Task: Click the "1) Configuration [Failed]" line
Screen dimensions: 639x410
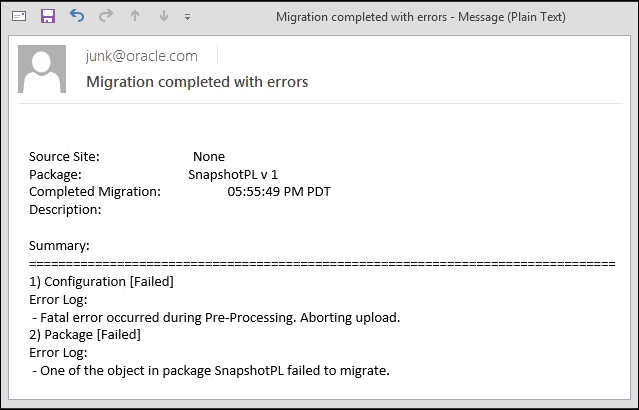Action: coord(101,281)
